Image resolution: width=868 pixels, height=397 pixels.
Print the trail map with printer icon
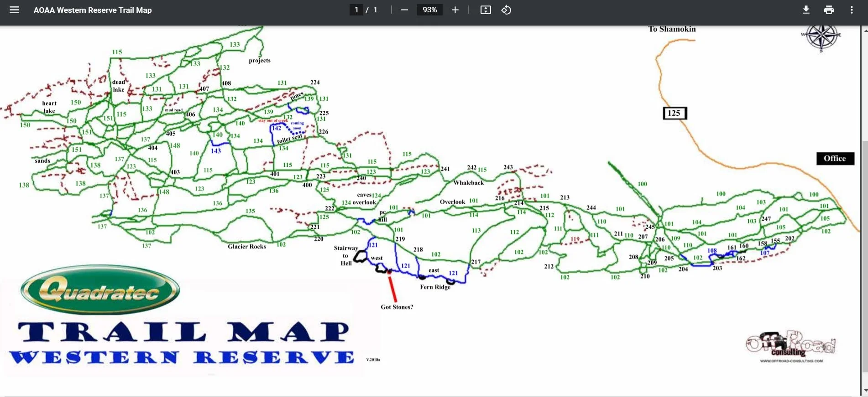pos(829,10)
